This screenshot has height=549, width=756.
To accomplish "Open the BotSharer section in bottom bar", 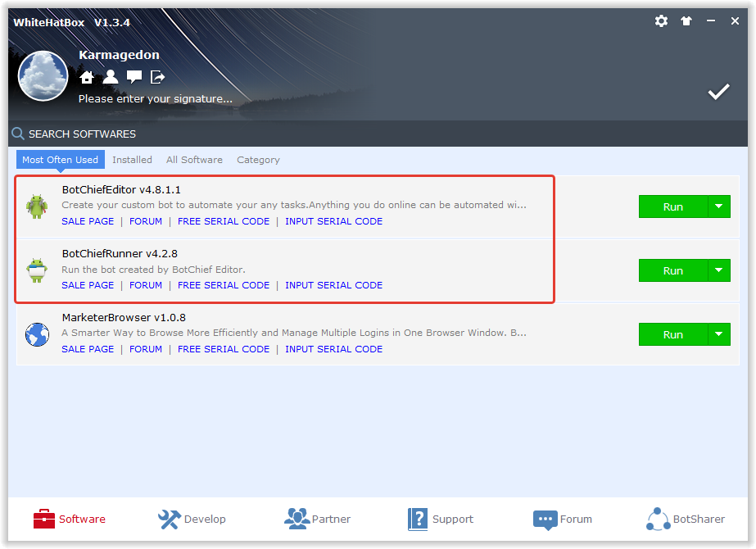I will point(686,519).
